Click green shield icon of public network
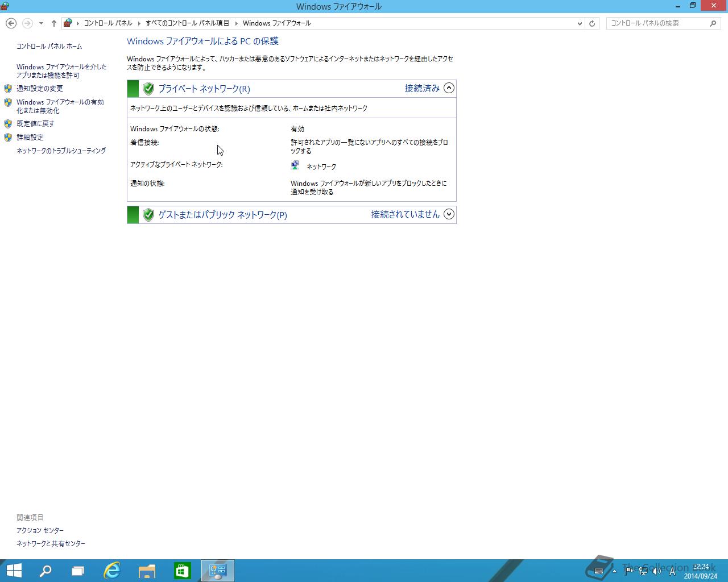 pyautogui.click(x=148, y=215)
